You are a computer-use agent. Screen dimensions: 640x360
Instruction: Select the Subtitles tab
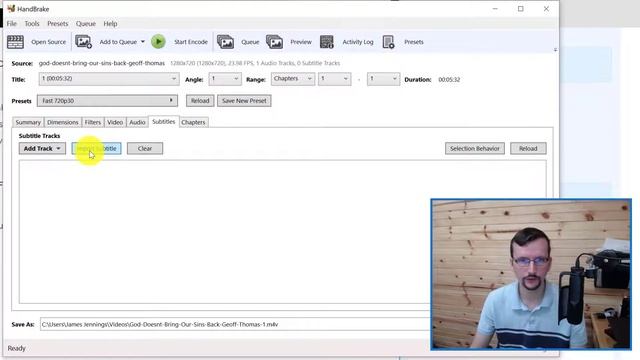click(x=164, y=122)
